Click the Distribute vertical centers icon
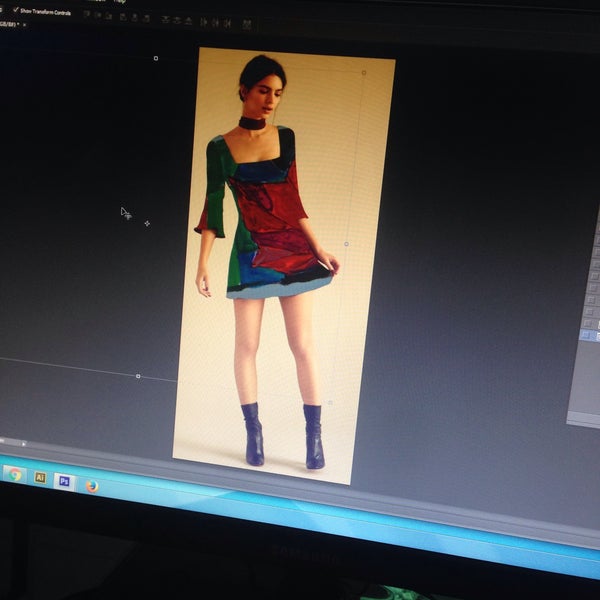600x600 pixels. click(177, 20)
